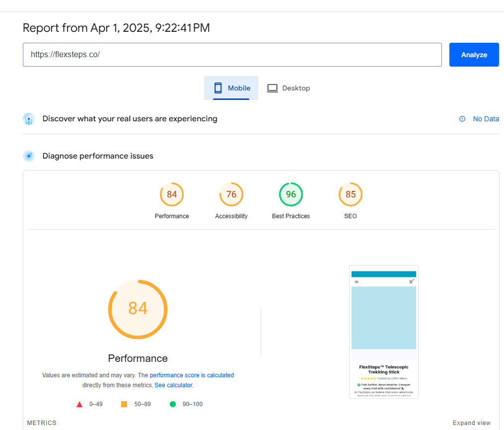This screenshot has height=430, width=504.
Task: Jump to Best Practices score gauge 96
Action: [x=291, y=194]
